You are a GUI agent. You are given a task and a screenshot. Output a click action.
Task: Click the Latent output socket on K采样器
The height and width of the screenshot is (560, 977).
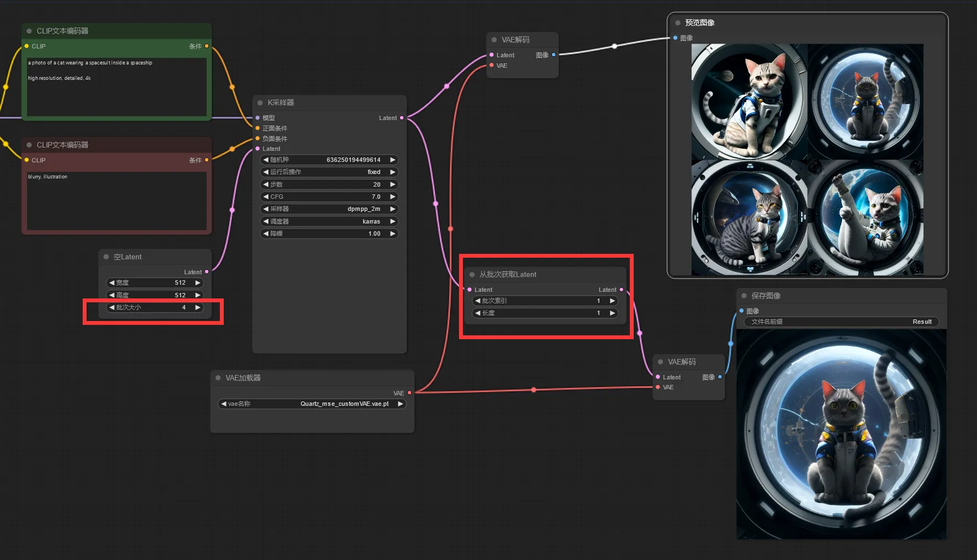pos(402,118)
